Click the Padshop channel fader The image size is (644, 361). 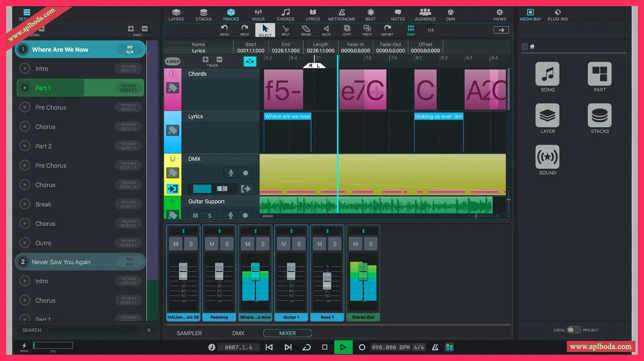pyautogui.click(x=219, y=271)
